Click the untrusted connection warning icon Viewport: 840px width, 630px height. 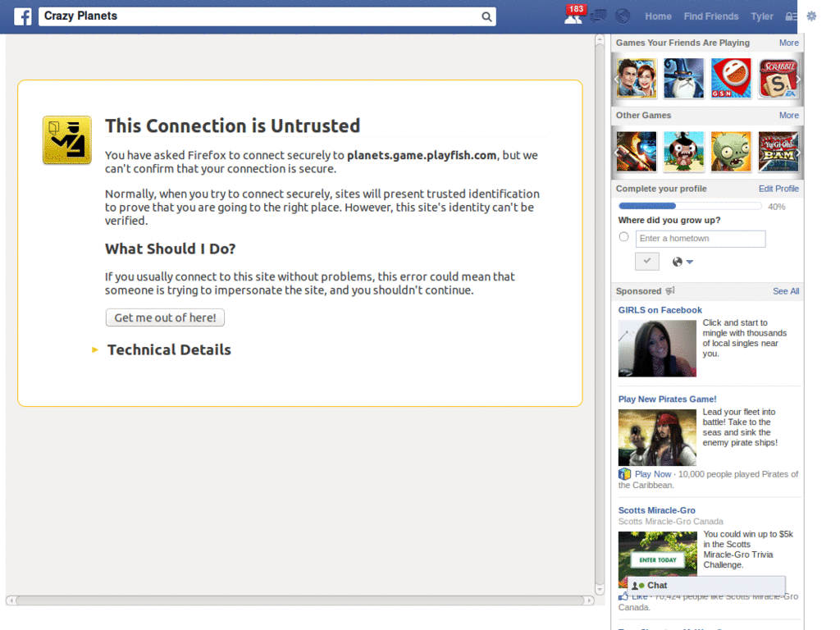tap(67, 139)
